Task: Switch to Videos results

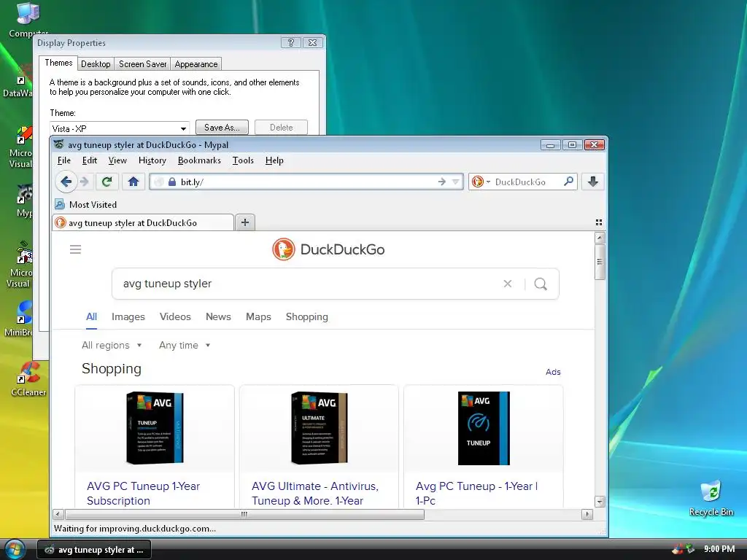Action: (175, 317)
